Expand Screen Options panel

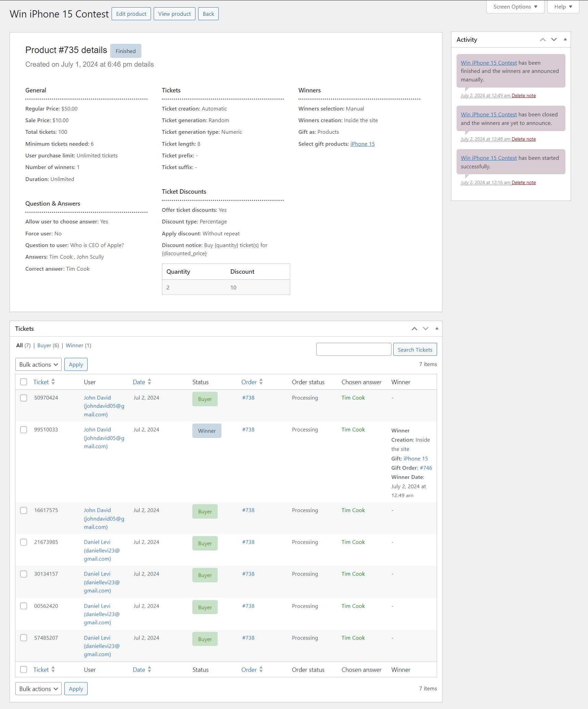click(515, 7)
